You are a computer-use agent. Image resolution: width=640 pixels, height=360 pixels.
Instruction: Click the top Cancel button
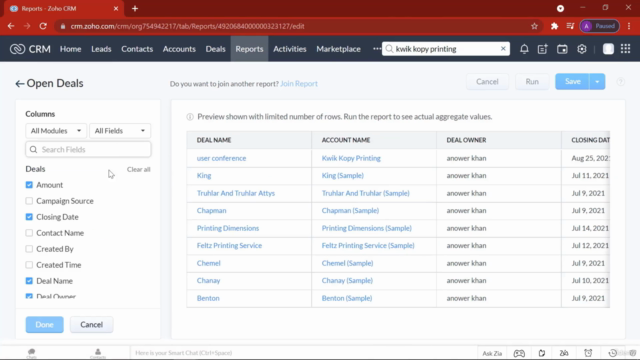487,82
